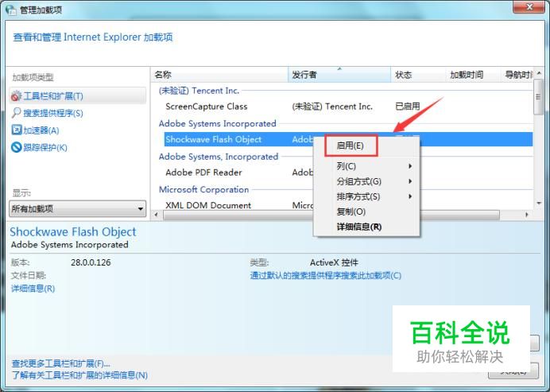Click the Search Providers magnifier icon
Image resolution: width=550 pixels, height=392 pixels.
17,113
